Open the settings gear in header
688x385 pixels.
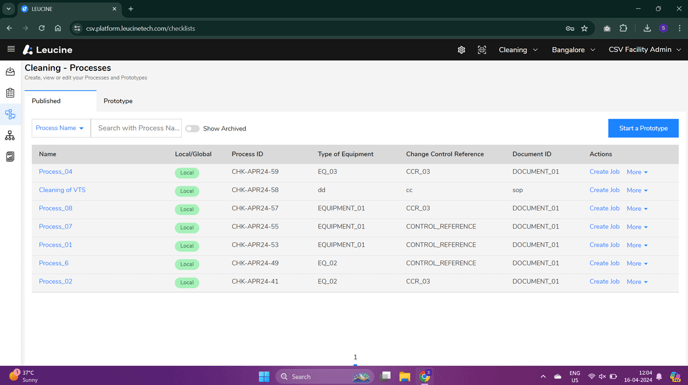pyautogui.click(x=461, y=50)
